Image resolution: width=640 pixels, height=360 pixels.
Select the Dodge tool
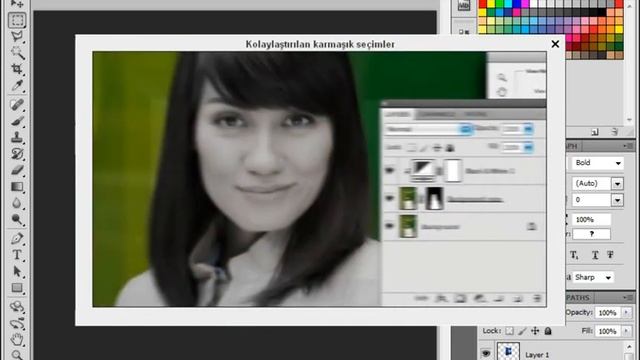tap(17, 220)
